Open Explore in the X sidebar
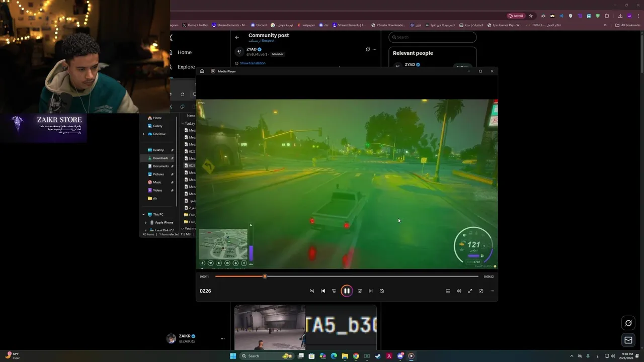 pyautogui.click(x=186, y=67)
